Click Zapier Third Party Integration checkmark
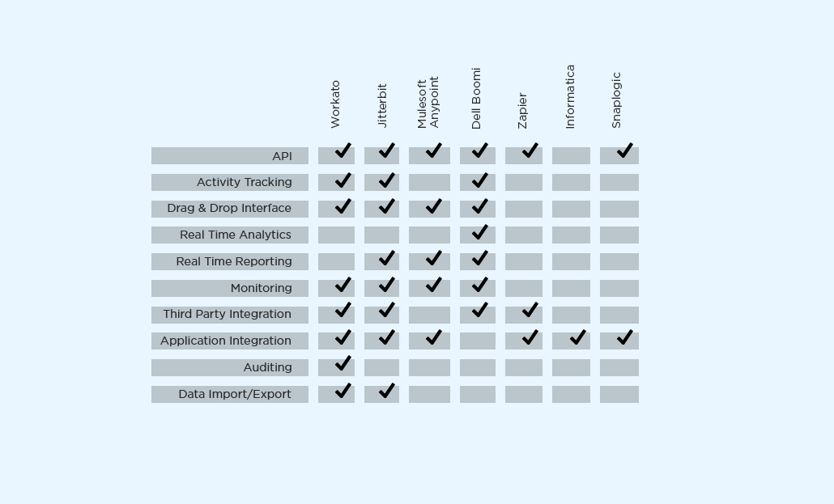 [530, 311]
